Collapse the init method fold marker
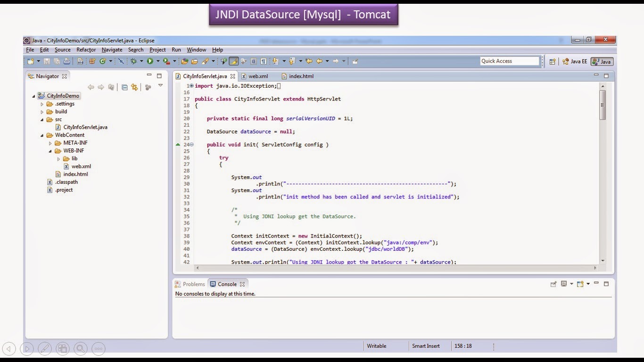Image resolution: width=644 pixels, height=362 pixels. (191, 145)
